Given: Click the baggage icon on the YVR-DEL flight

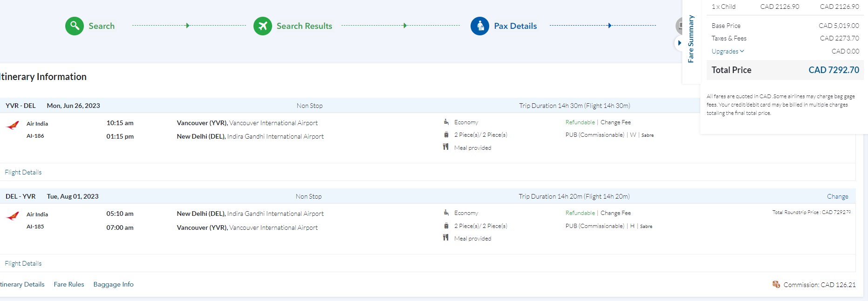Looking at the screenshot, I should tap(446, 135).
